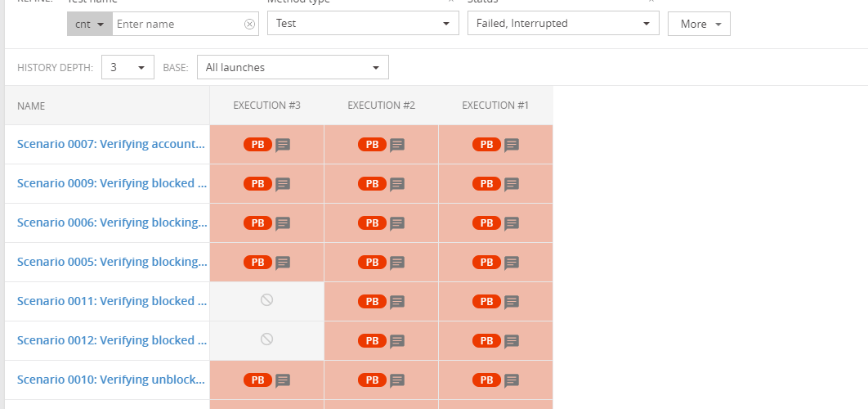Viewport: 868px width, 409px height.
Task: Open comment icon for Scenario 0012 Execution #2
Action: coord(397,342)
